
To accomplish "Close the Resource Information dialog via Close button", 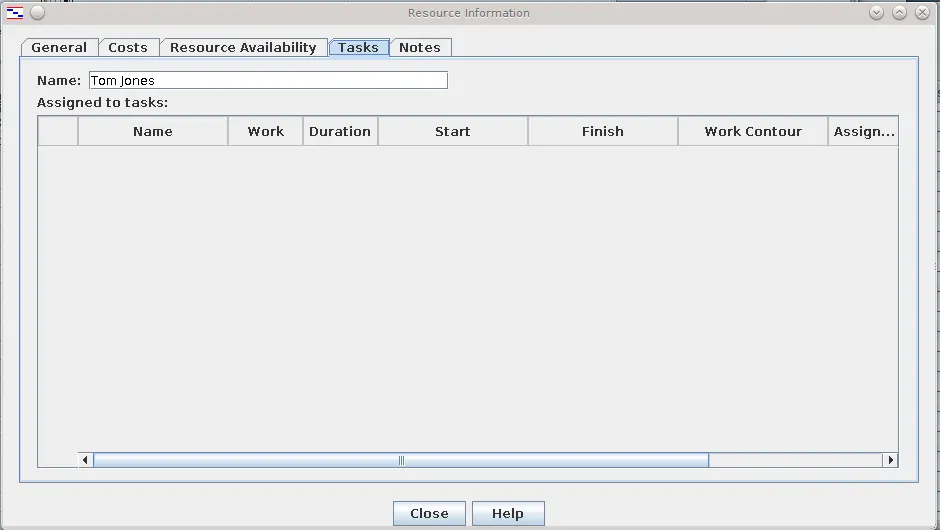I will [x=429, y=513].
